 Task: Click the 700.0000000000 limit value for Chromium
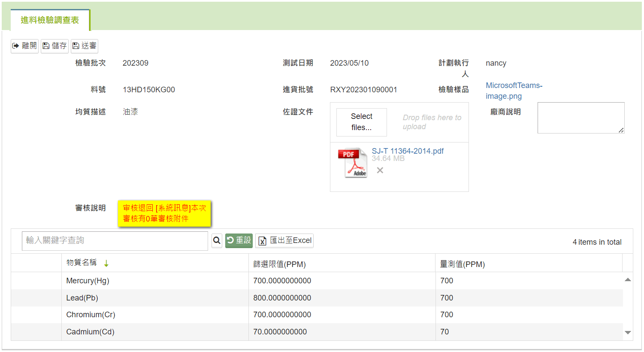pyautogui.click(x=282, y=315)
